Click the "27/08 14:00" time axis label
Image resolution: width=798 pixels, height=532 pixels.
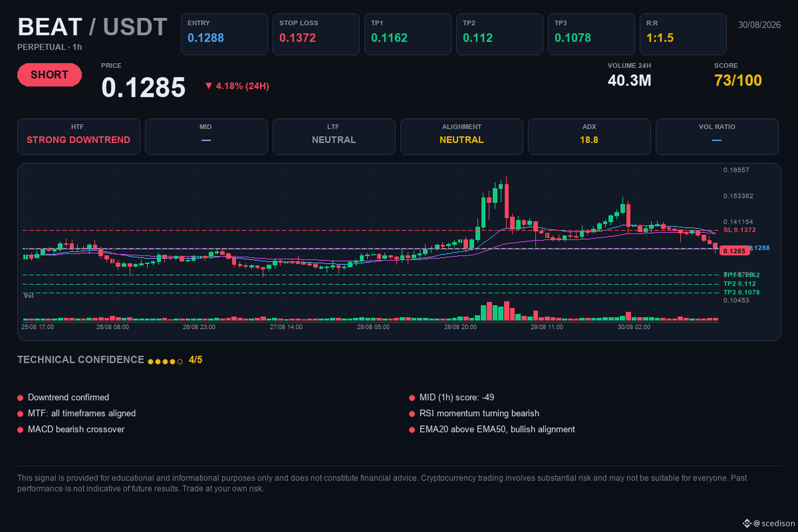[x=286, y=327]
